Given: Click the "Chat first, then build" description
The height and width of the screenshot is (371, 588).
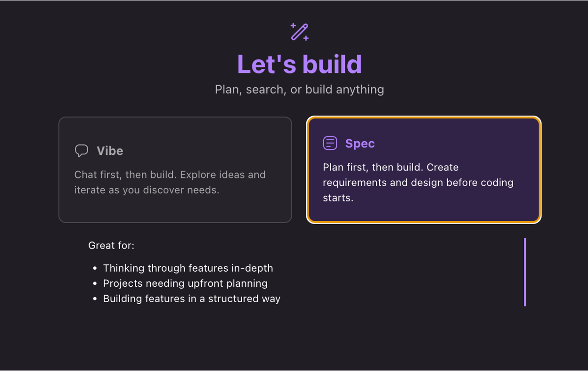Looking at the screenshot, I should point(170,182).
